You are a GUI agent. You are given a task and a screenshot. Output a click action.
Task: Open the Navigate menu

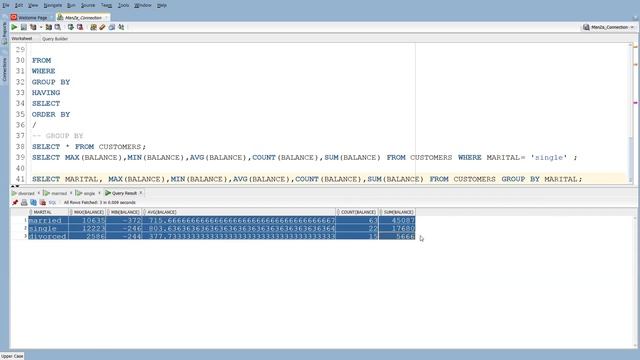tap(53, 5)
